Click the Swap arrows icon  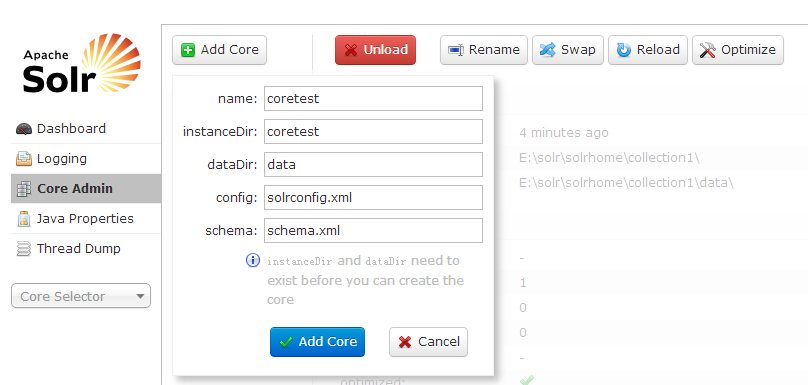coord(547,50)
